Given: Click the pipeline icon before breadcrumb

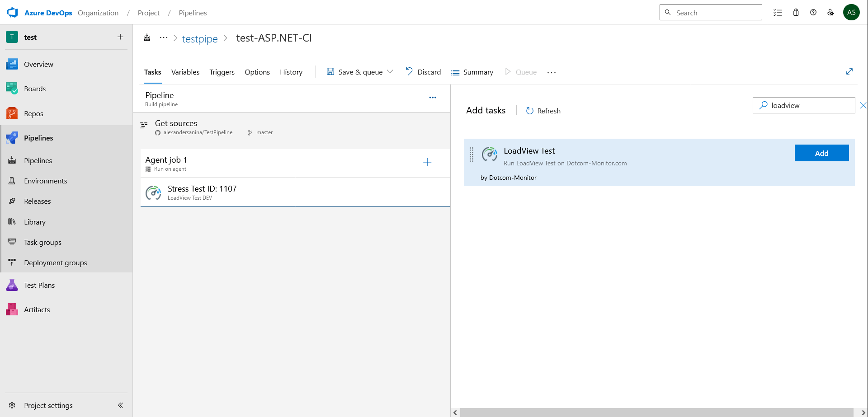Looking at the screenshot, I should (147, 38).
